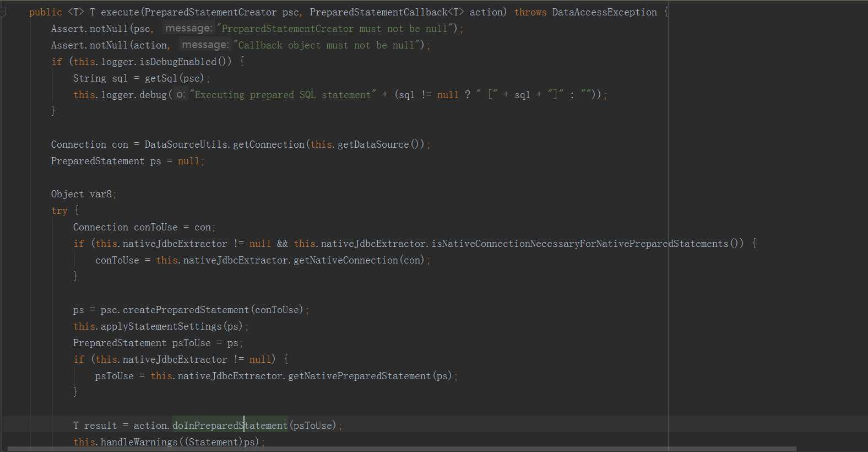Click the horizontal scrollbar thumb below the code

pyautogui.click(x=402, y=449)
